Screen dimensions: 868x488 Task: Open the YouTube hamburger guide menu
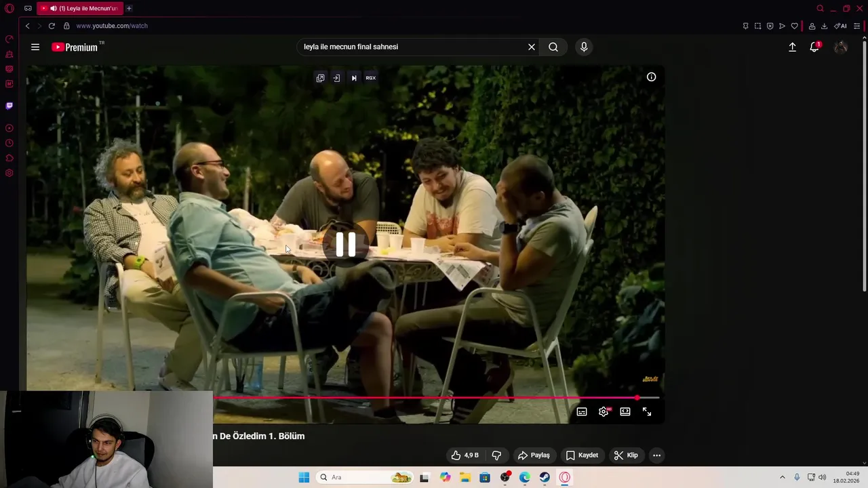(35, 47)
